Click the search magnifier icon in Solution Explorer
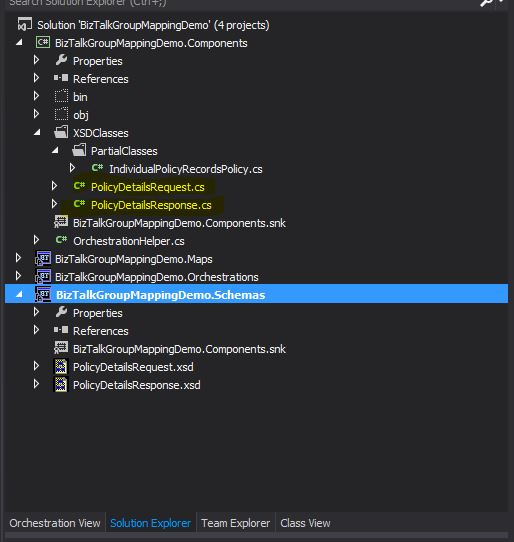This screenshot has width=514, height=542. [487, 3]
